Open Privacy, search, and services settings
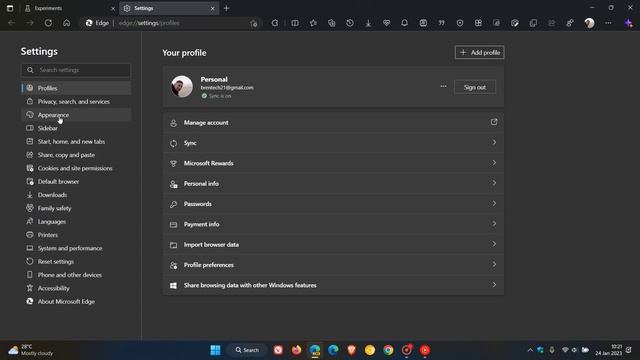 (76, 102)
